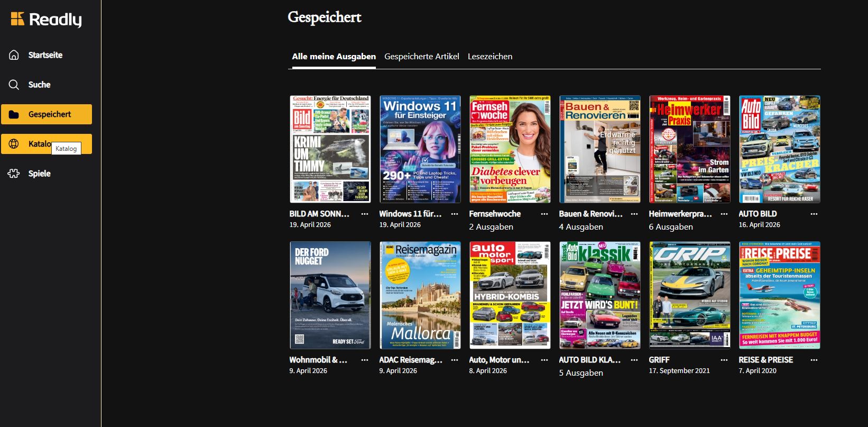Click the Suche magnifier icon
This screenshot has height=427, width=868.
click(14, 85)
